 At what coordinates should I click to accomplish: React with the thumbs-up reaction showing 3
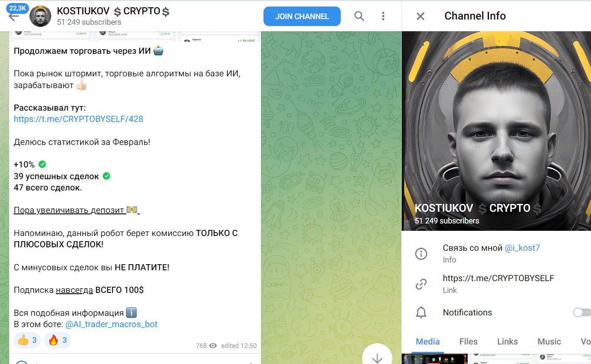27,340
